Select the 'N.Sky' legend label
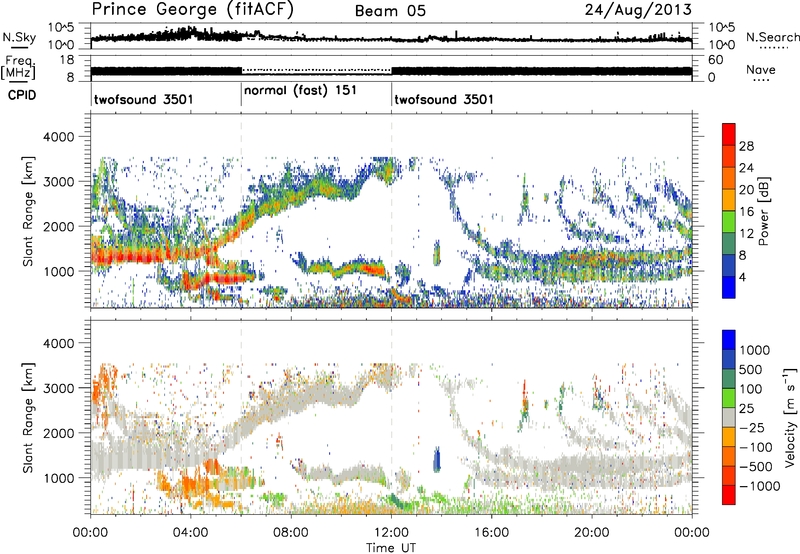 tap(19, 37)
